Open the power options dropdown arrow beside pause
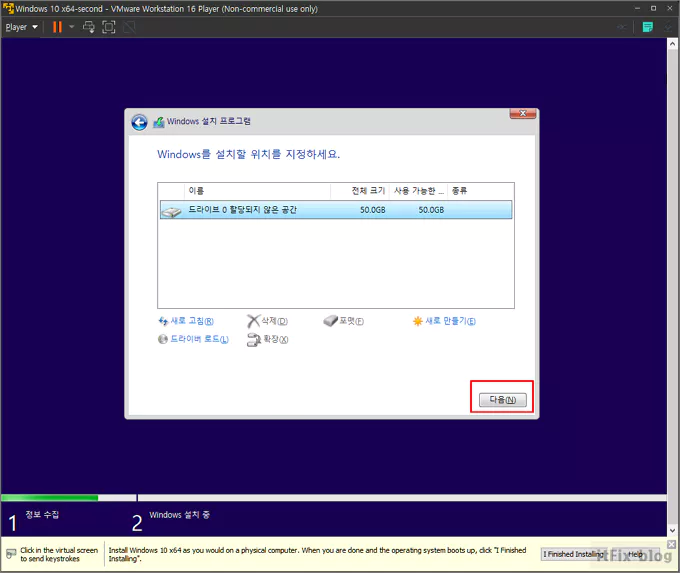The height and width of the screenshot is (573, 680). coord(72,27)
